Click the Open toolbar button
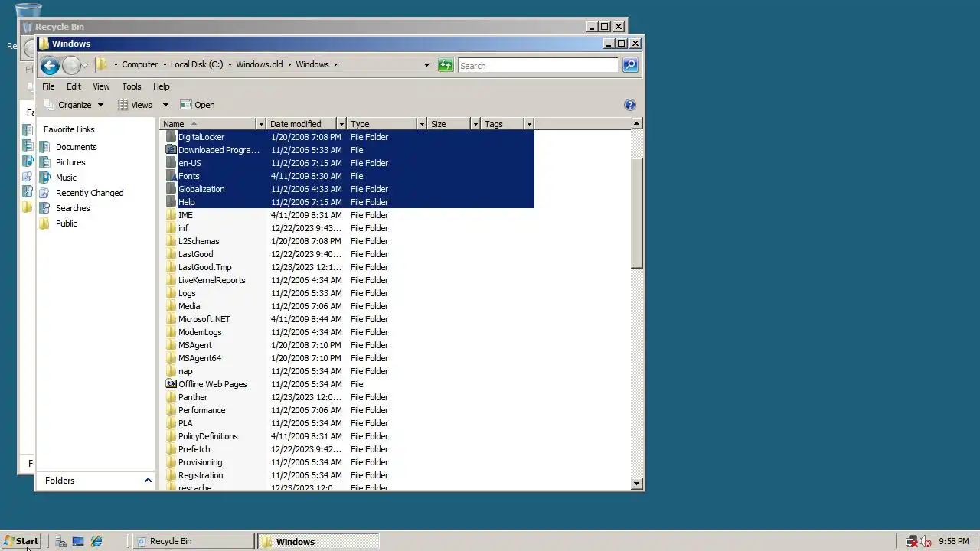Screen dimensions: 980x551 [198, 105]
